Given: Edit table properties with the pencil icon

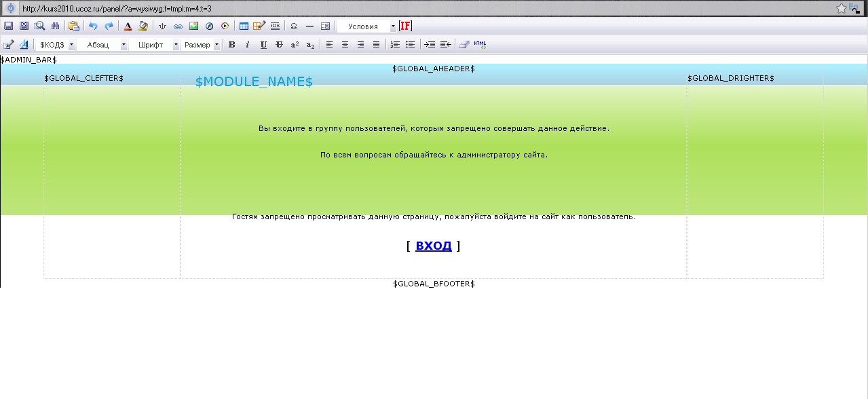Looking at the screenshot, I should [259, 26].
